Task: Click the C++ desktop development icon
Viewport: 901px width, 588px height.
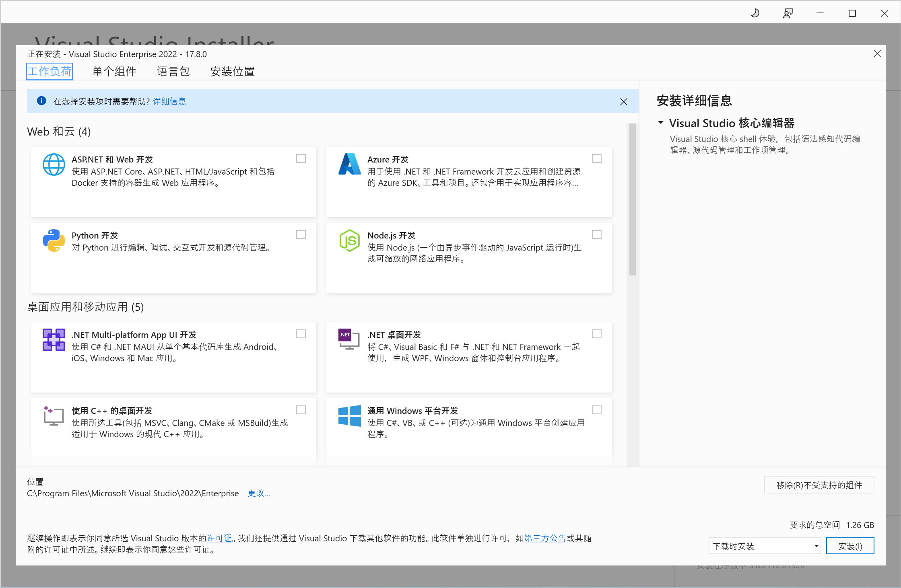Action: tap(54, 416)
